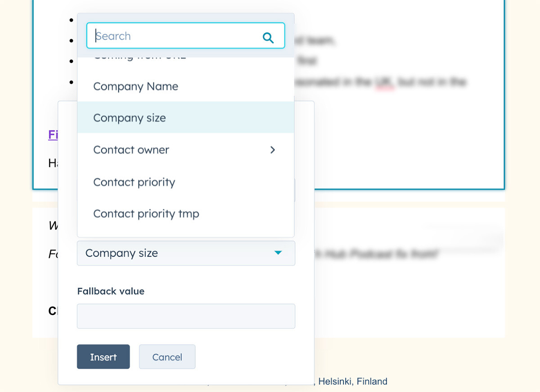Click the Fallback value label
The height and width of the screenshot is (392, 540).
[x=110, y=291]
